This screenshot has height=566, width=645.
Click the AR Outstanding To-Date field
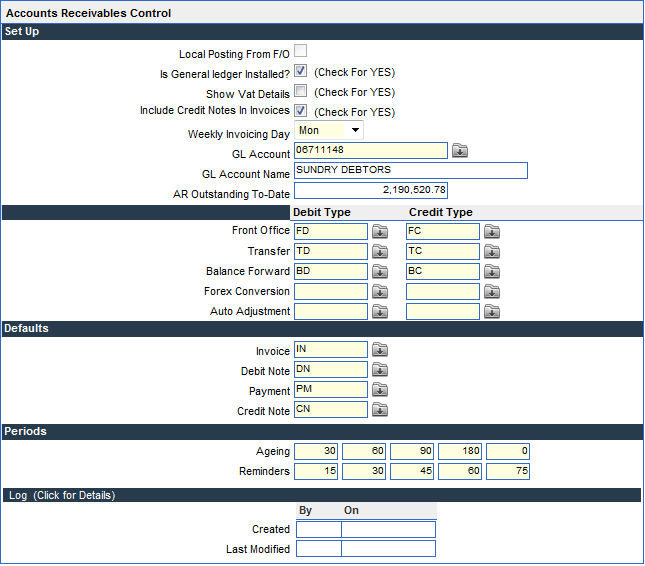(x=371, y=190)
